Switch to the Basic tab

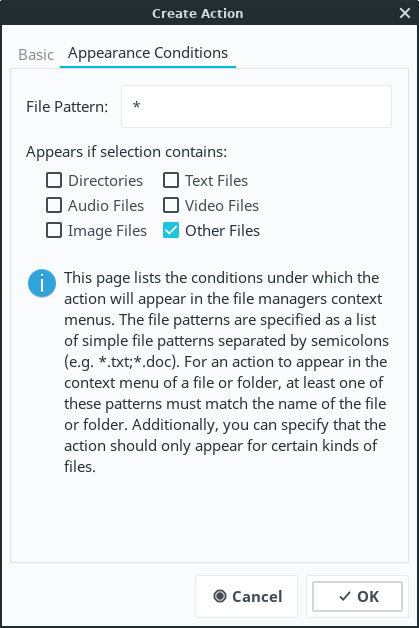36,54
